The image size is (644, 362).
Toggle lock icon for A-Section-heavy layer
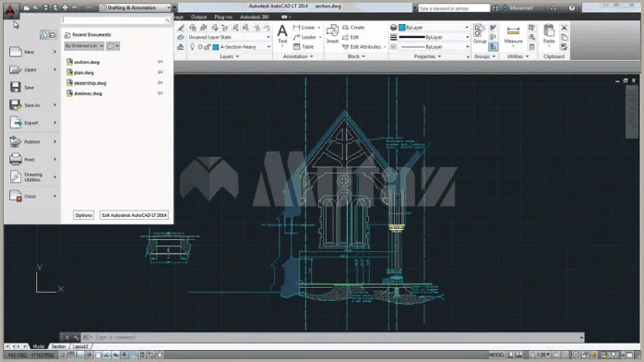coord(208,47)
